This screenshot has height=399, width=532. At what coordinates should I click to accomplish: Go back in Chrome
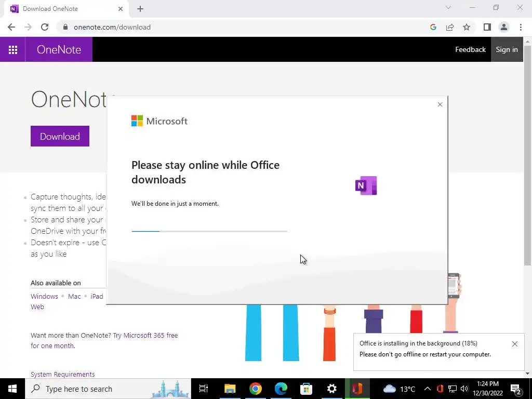[x=11, y=27]
